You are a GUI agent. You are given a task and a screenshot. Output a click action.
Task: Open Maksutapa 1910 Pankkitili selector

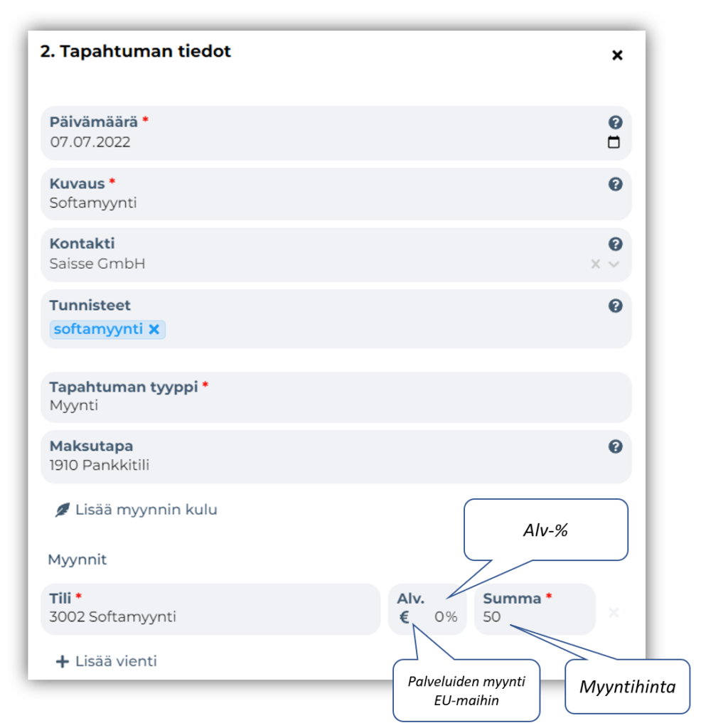coord(336,456)
